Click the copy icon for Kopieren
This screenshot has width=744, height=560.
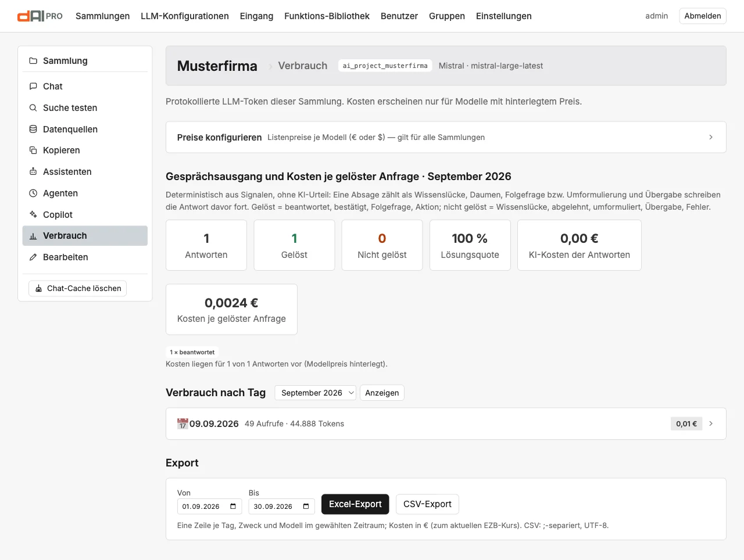pos(33,150)
